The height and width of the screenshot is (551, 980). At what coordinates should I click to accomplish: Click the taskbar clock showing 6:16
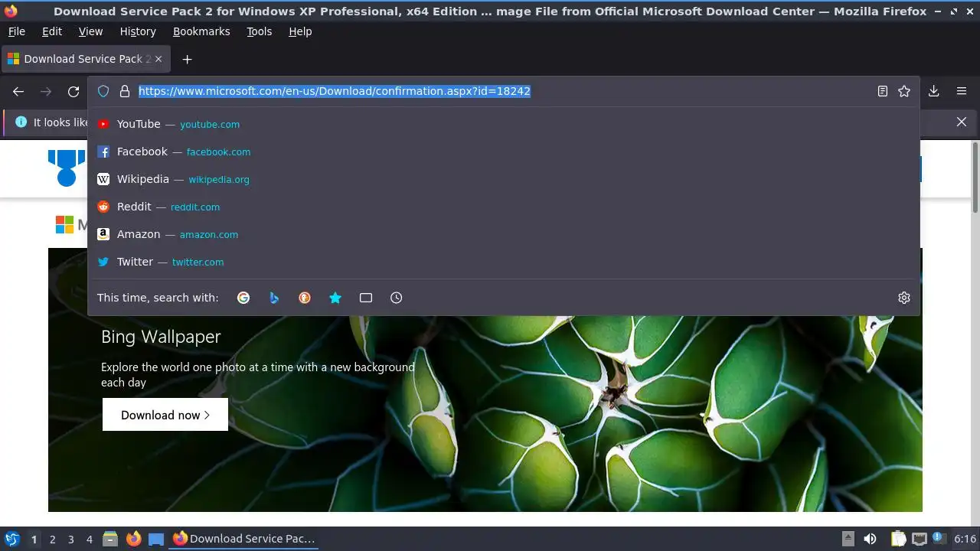tap(965, 539)
